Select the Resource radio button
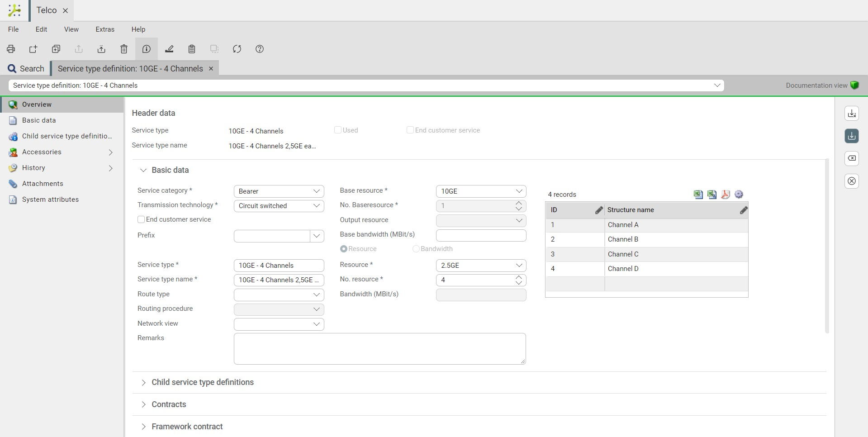The width and height of the screenshot is (868, 437). coord(344,249)
